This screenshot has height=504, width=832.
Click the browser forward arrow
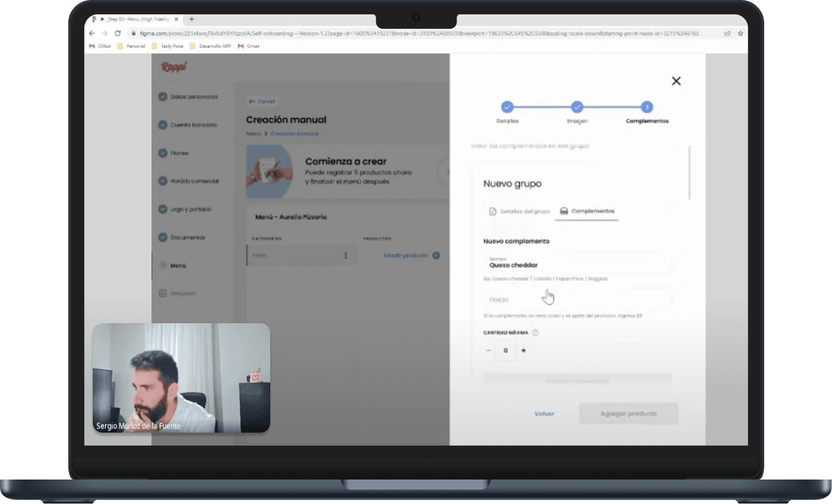point(105,33)
